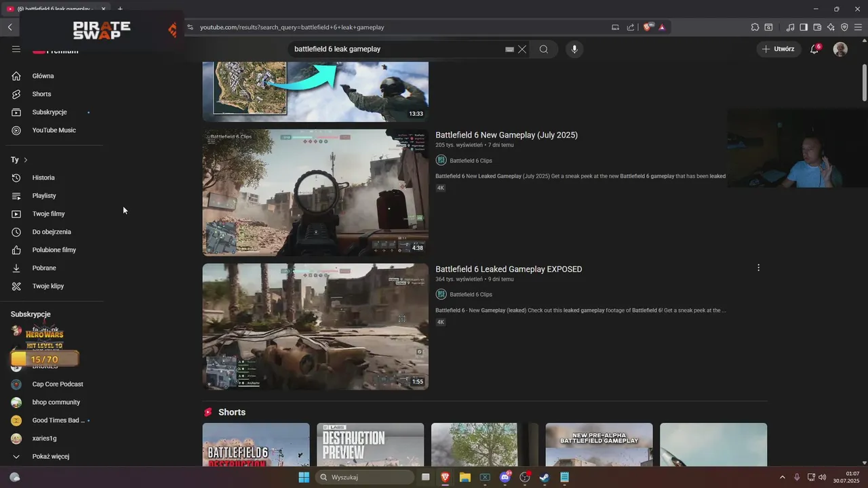Start voice search with microphone
Screen dimensions: 868x488
click(574, 49)
